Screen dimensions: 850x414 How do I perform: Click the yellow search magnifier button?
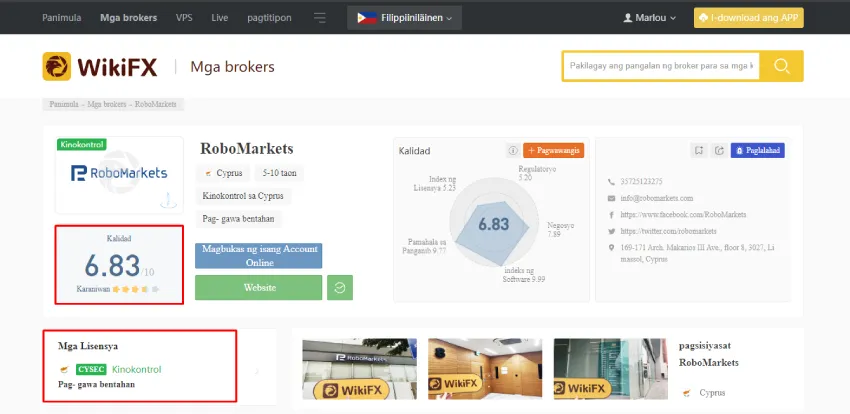click(781, 66)
